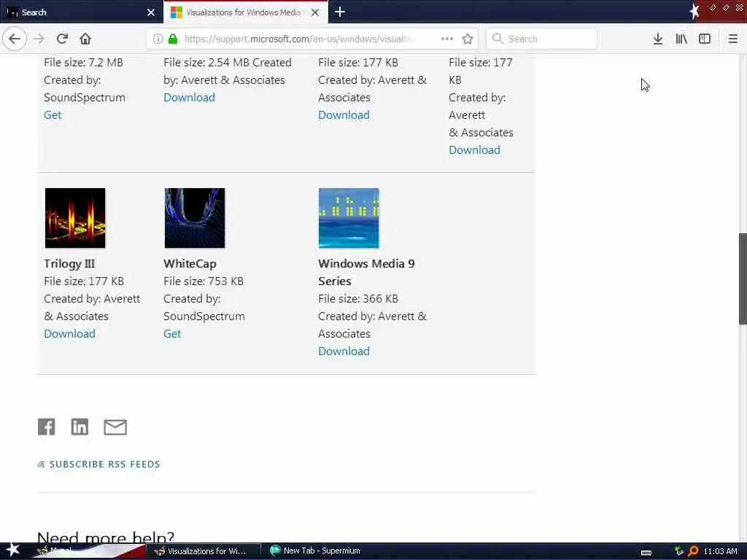Download the 2.54 MB Averett & Associates item
This screenshot has width=747, height=560.
pyautogui.click(x=189, y=97)
